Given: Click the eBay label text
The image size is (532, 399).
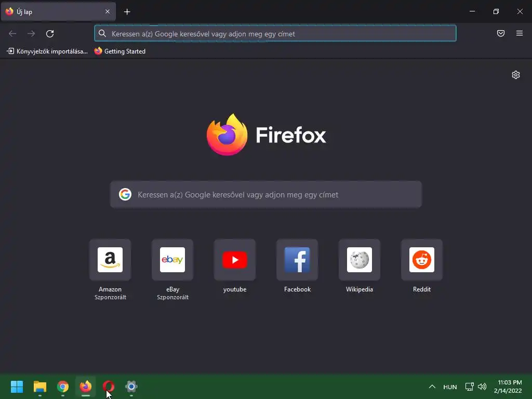Looking at the screenshot, I should click(172, 289).
